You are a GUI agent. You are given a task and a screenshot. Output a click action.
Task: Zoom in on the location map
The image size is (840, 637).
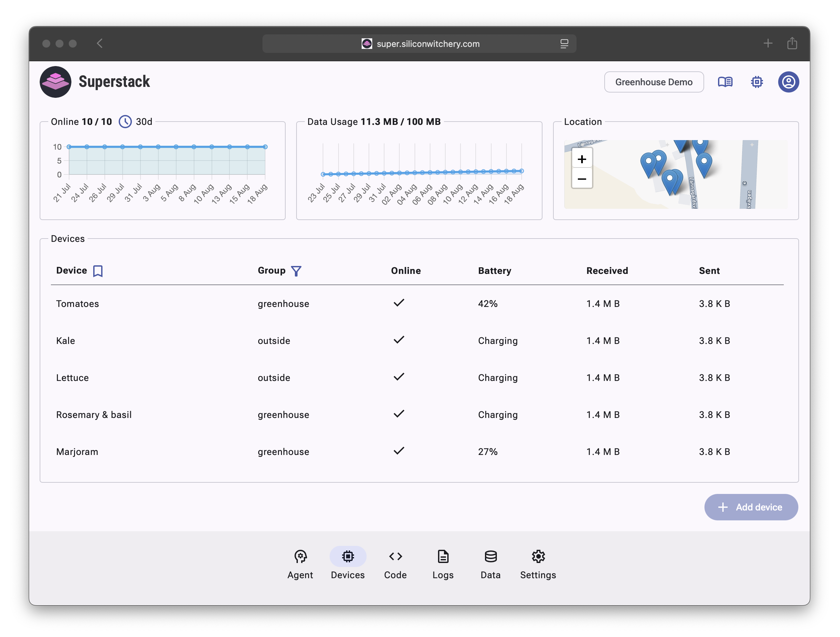[x=582, y=159]
